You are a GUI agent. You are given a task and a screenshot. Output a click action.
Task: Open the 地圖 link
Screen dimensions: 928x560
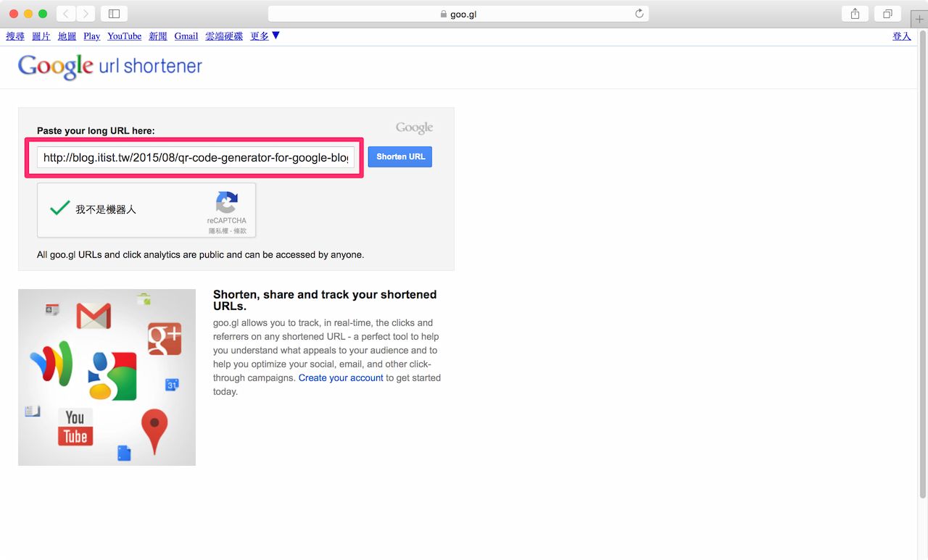click(x=67, y=36)
